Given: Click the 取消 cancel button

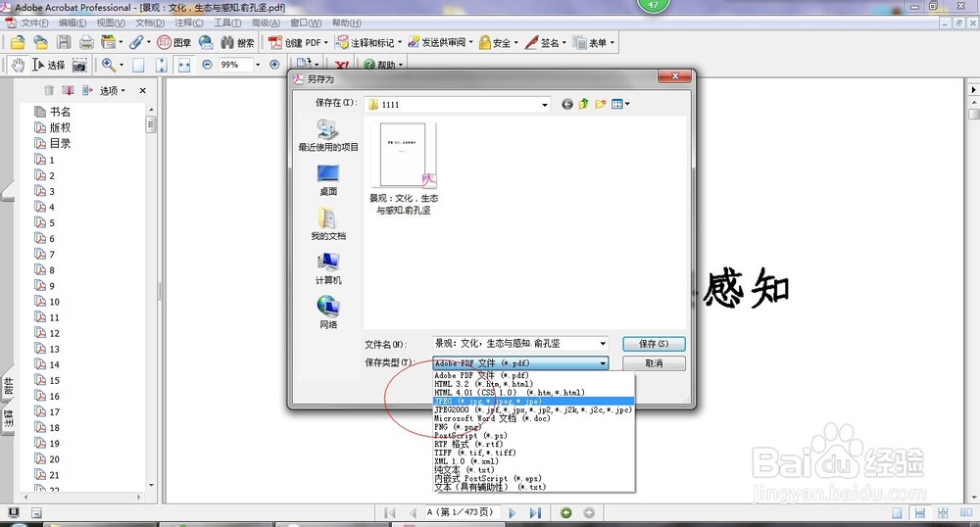Looking at the screenshot, I should tap(654, 362).
